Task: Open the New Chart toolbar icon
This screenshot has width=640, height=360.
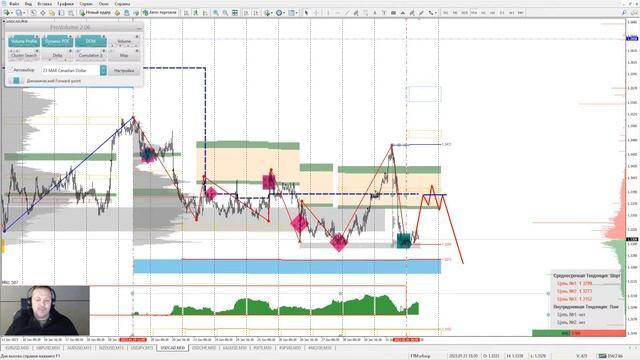Action: point(6,13)
